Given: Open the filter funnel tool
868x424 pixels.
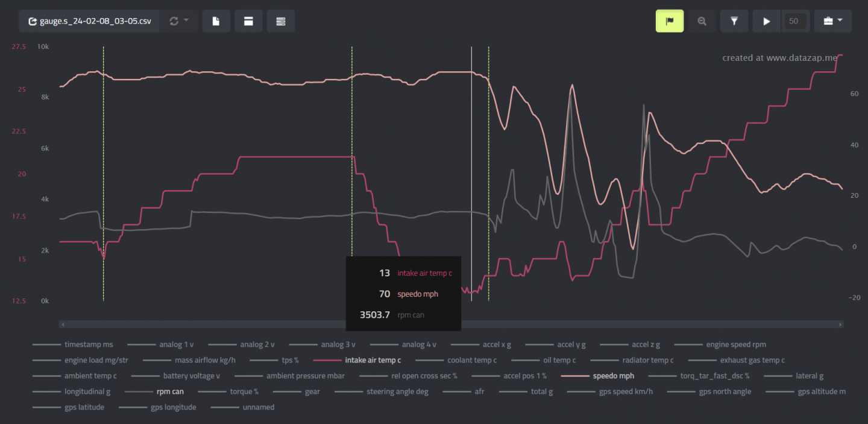Looking at the screenshot, I should point(734,21).
